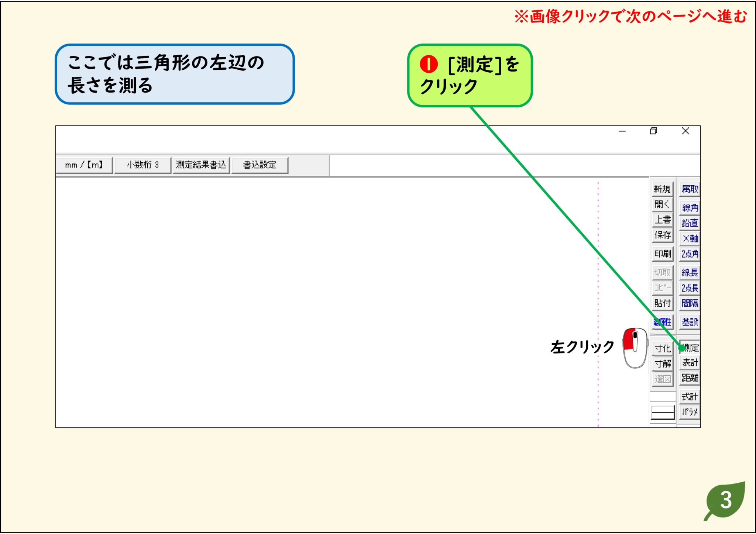Toggle units with the mm/【m】 button

click(84, 165)
